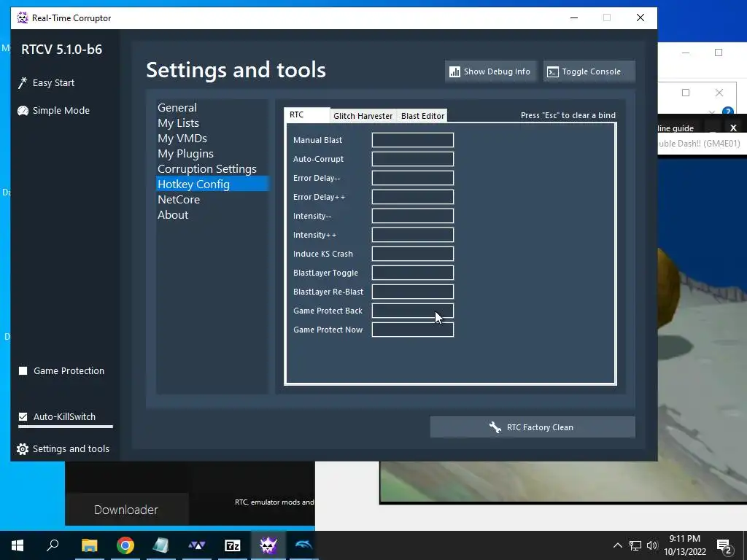Click the Error Delay-- hotkey field
The height and width of the screenshot is (560, 747).
pos(413,178)
